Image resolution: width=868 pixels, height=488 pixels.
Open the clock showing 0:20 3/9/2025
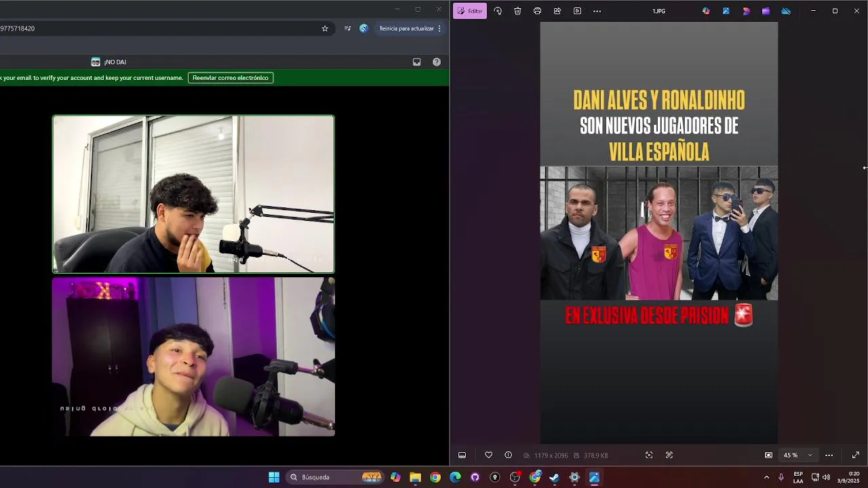[x=849, y=477]
